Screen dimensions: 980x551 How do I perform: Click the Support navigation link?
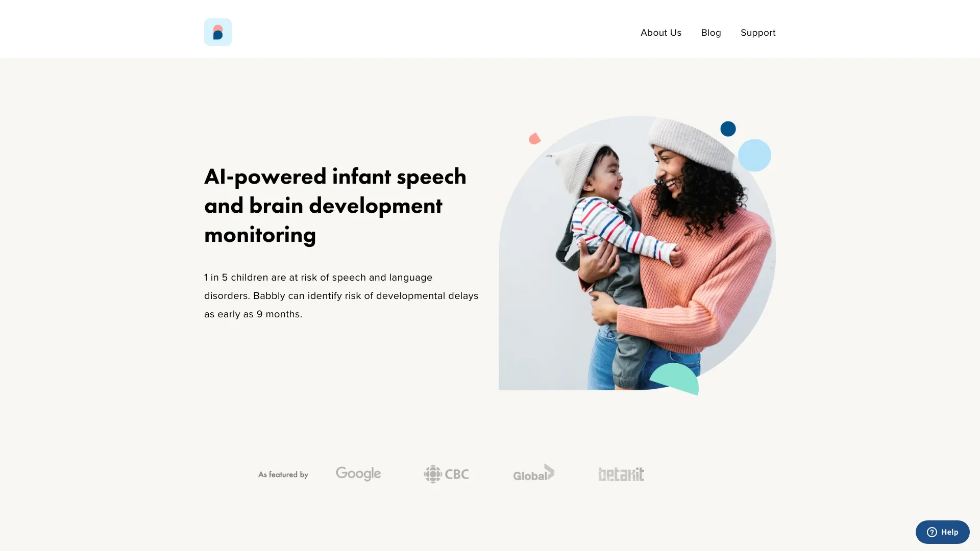tap(758, 32)
